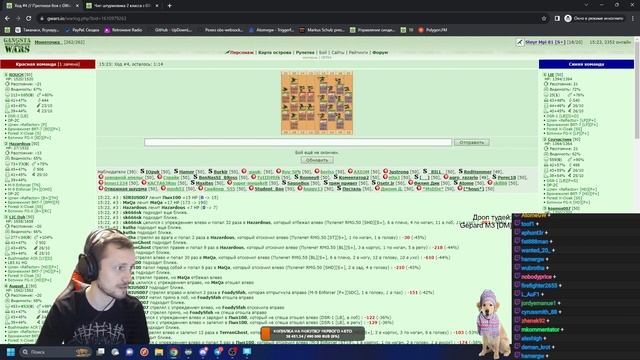Open the Рейтинги menu link

(358, 53)
